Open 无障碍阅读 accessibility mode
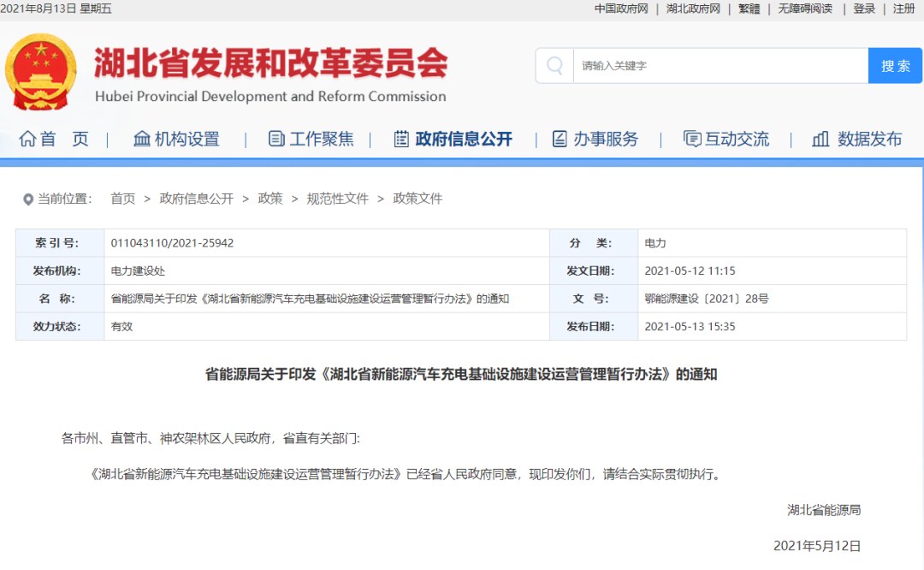Image resolution: width=924 pixels, height=570 pixels. click(x=805, y=9)
